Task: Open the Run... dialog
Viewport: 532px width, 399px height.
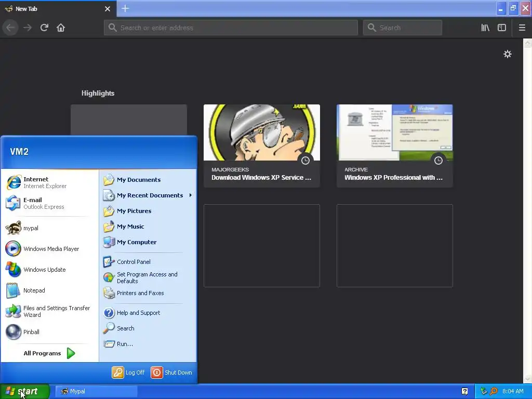Action: [148, 344]
